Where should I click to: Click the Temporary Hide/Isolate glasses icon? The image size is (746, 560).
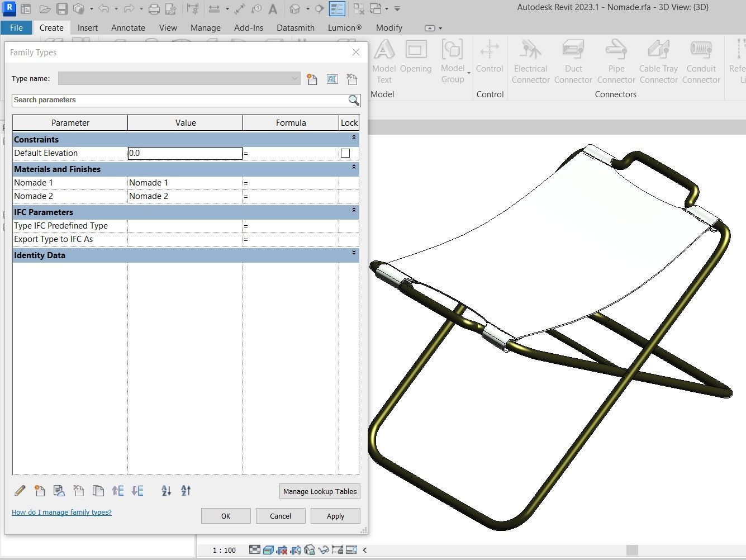pos(324,550)
